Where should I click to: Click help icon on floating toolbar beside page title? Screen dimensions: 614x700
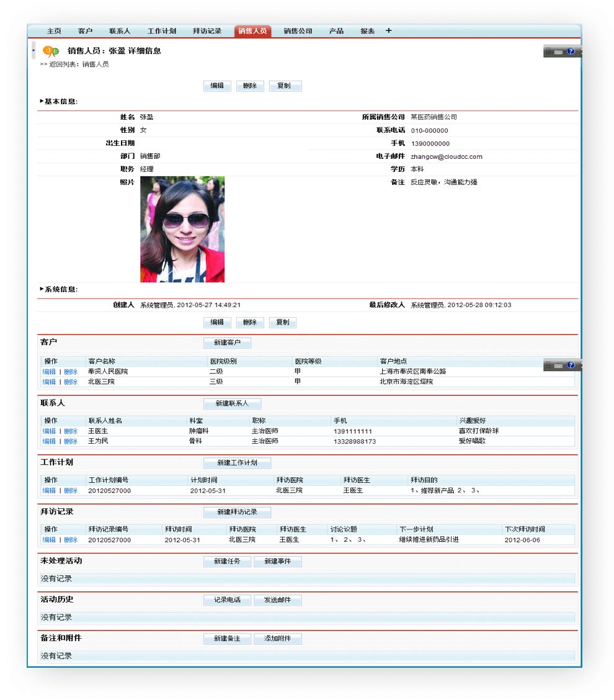pyautogui.click(x=571, y=52)
